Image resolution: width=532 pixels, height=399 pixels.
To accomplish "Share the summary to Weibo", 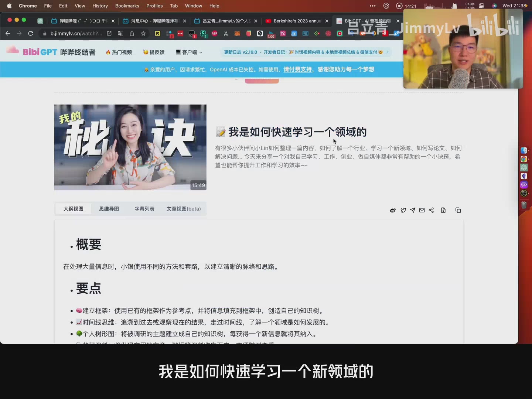I will click(x=393, y=210).
